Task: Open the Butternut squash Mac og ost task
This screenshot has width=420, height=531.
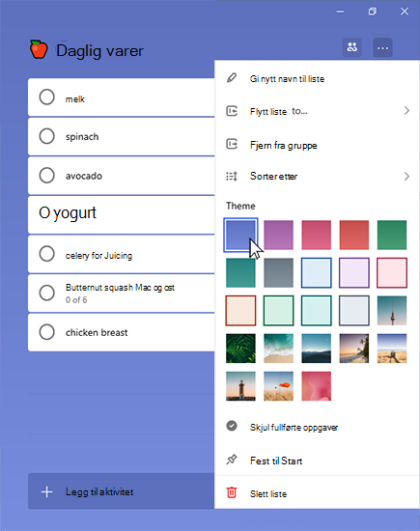Action: (x=122, y=293)
